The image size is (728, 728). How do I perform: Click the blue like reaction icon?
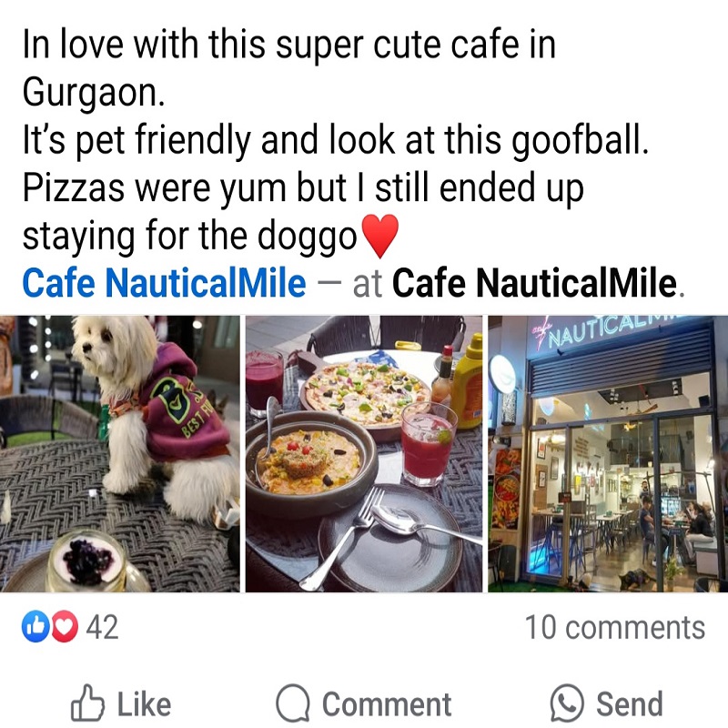tap(35, 627)
